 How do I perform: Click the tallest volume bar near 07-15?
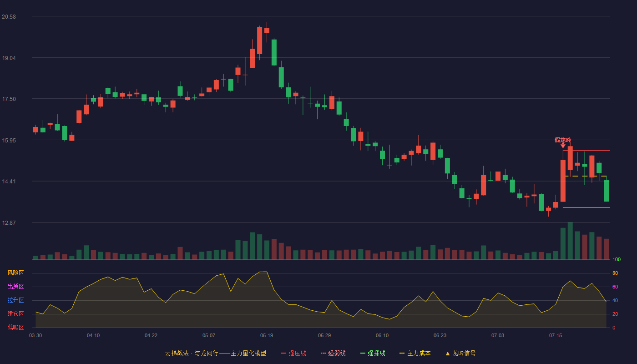point(570,241)
